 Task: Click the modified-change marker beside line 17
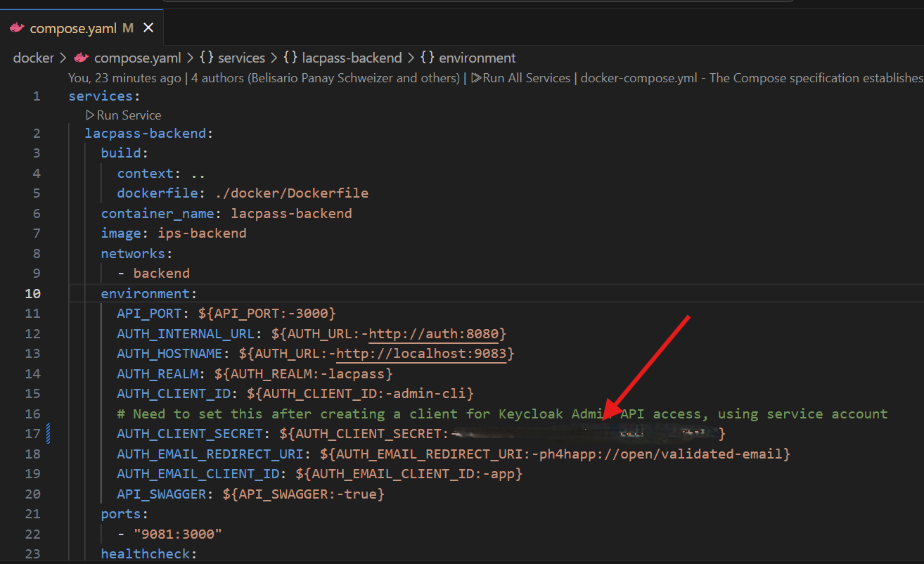[x=49, y=433]
